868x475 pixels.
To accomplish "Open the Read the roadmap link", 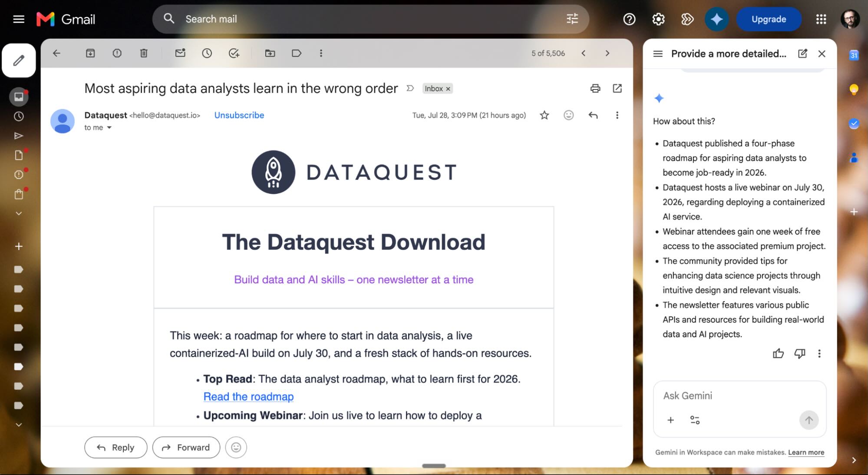I will tap(248, 397).
